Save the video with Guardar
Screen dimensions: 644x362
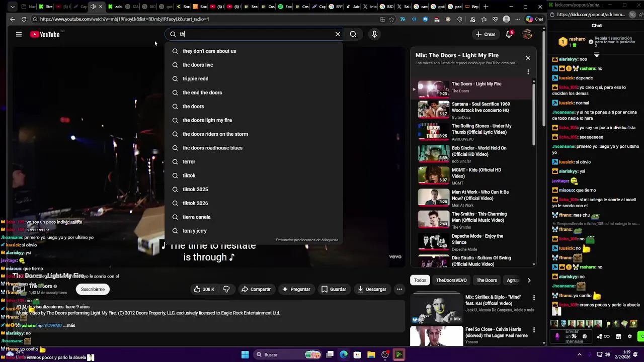(x=334, y=289)
